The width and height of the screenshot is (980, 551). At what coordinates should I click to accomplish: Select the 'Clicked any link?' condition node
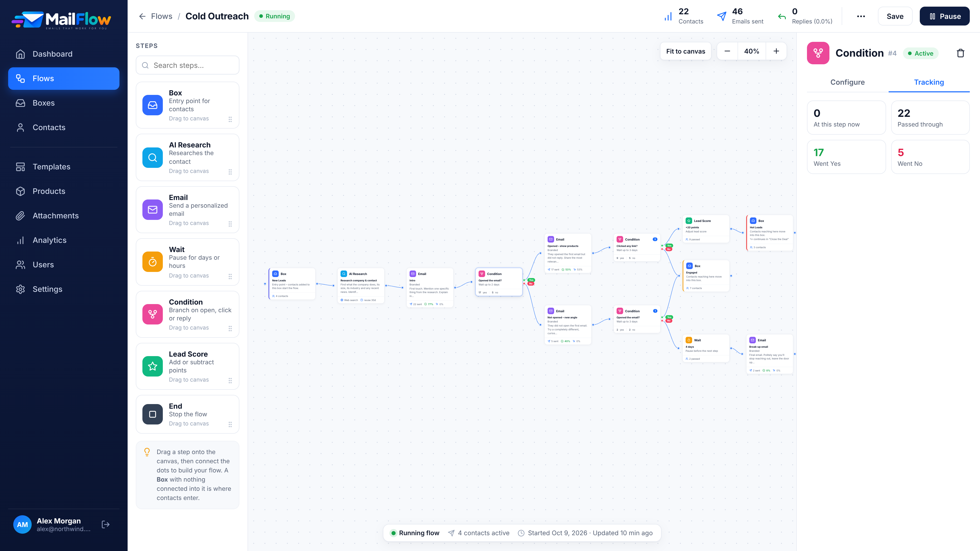[637, 247]
